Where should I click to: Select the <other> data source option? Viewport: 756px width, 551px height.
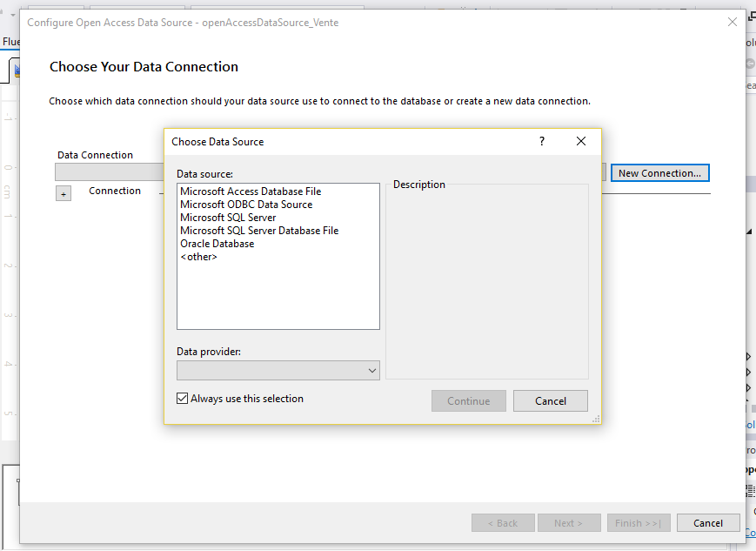click(x=198, y=257)
